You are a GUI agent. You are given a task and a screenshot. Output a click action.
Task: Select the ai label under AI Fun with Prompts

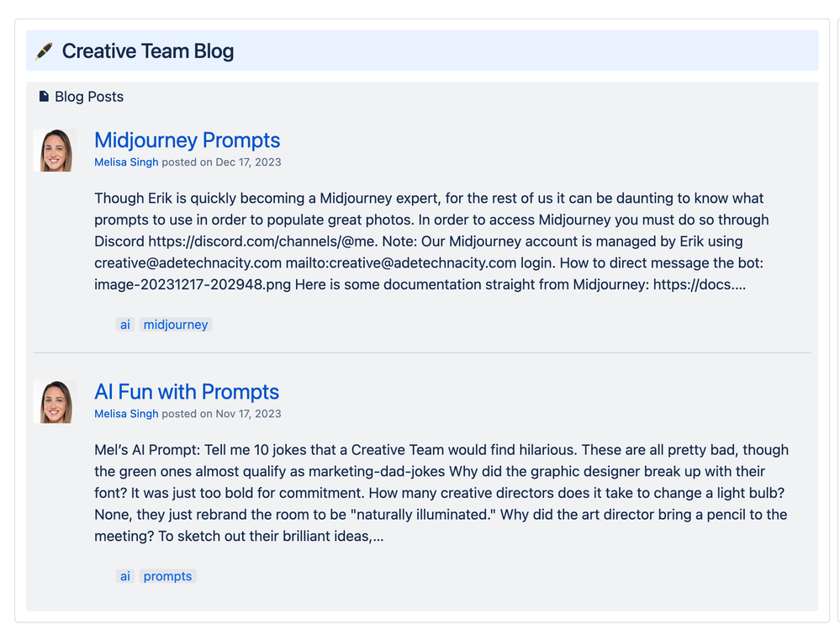click(x=124, y=576)
